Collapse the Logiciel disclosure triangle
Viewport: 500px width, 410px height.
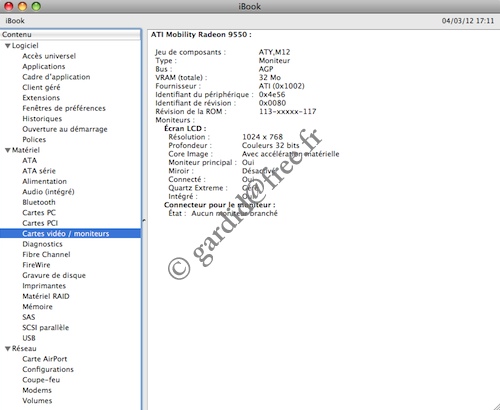(8, 46)
